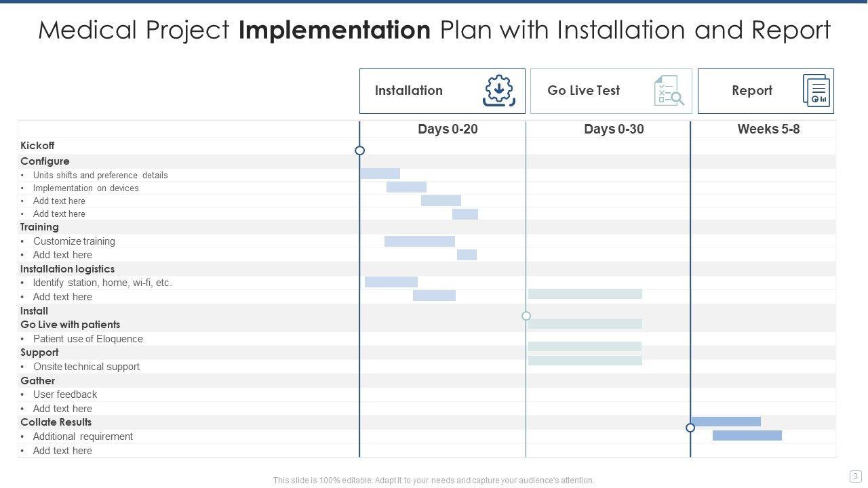Select the Days 0-20 column header

(448, 129)
